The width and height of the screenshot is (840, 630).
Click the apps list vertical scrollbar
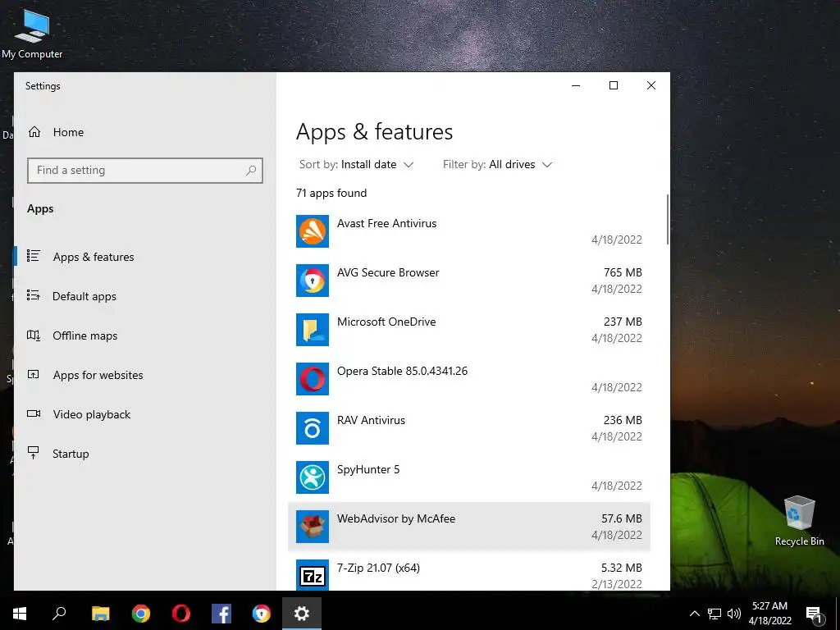click(668, 220)
